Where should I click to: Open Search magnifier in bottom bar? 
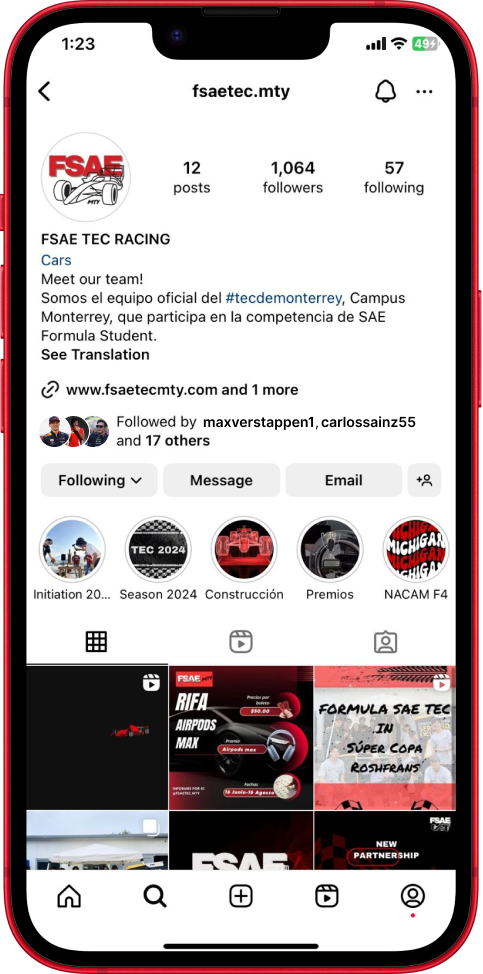pyautogui.click(x=155, y=896)
